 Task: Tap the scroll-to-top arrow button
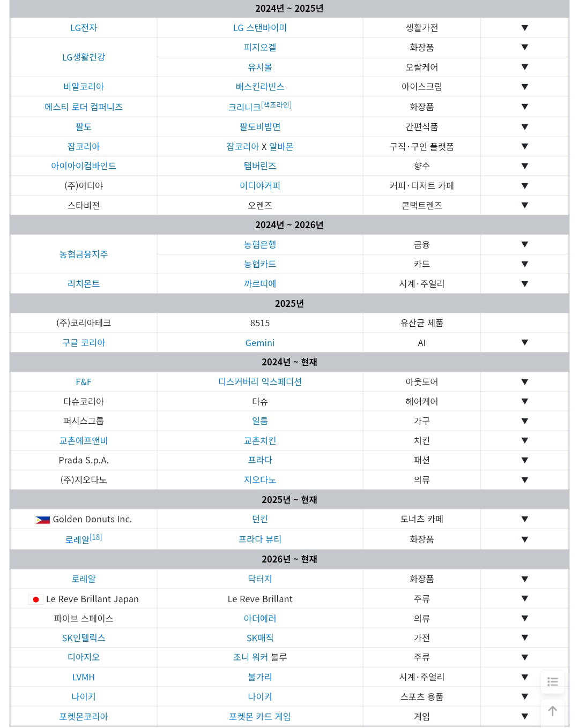pyautogui.click(x=552, y=711)
